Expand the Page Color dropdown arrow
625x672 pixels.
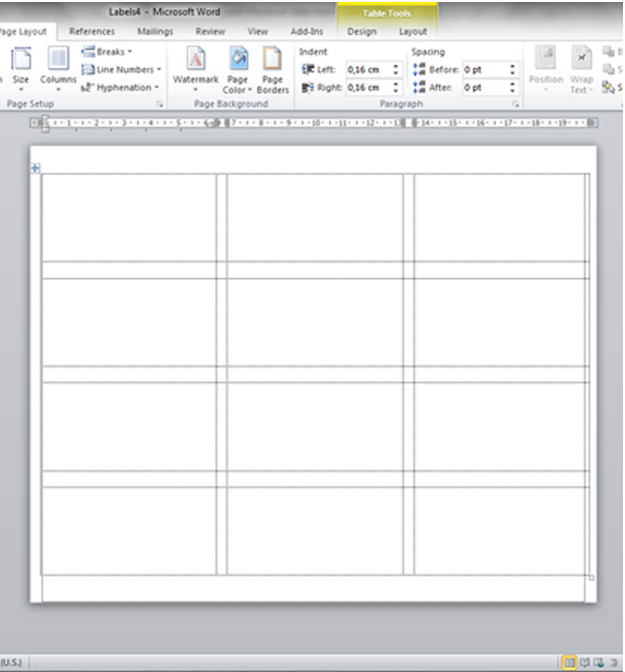click(x=249, y=90)
